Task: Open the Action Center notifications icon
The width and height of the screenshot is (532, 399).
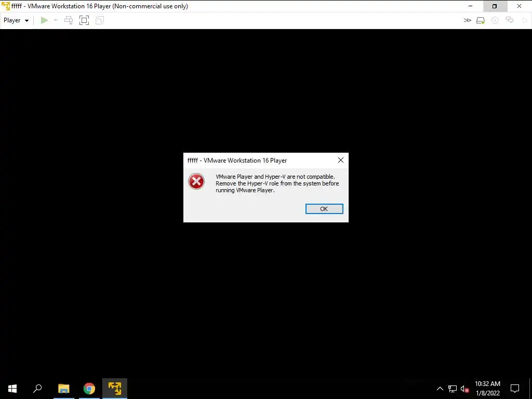Action: tap(515, 389)
